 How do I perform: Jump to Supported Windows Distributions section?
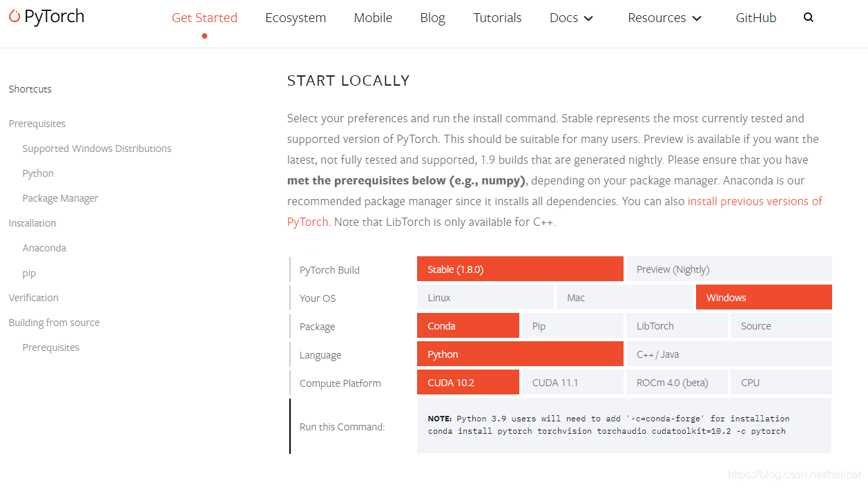[x=97, y=149]
